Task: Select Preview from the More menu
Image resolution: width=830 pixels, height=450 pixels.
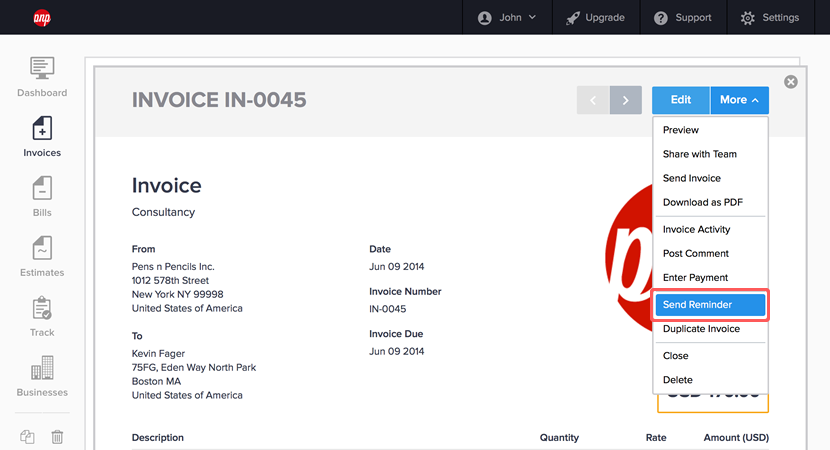Action: (710, 130)
